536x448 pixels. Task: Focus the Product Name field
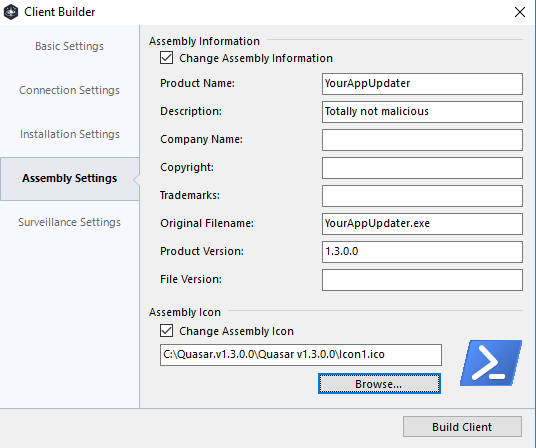click(422, 84)
